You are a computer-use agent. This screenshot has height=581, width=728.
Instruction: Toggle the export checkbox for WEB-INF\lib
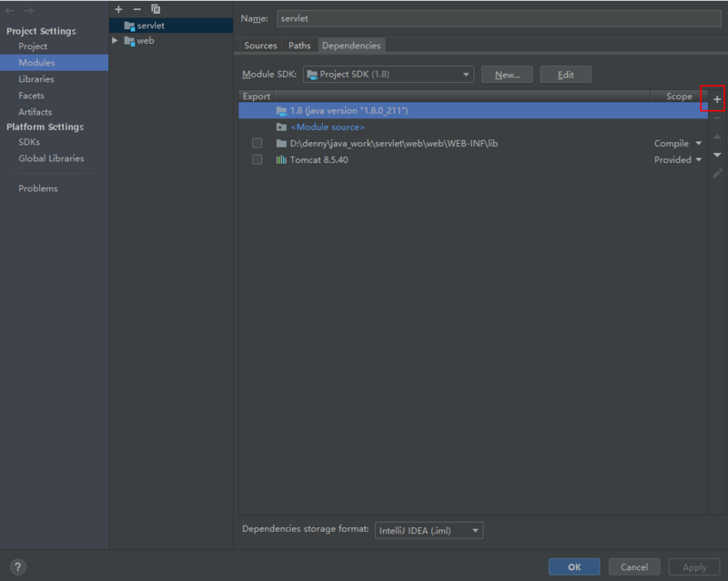[257, 143]
